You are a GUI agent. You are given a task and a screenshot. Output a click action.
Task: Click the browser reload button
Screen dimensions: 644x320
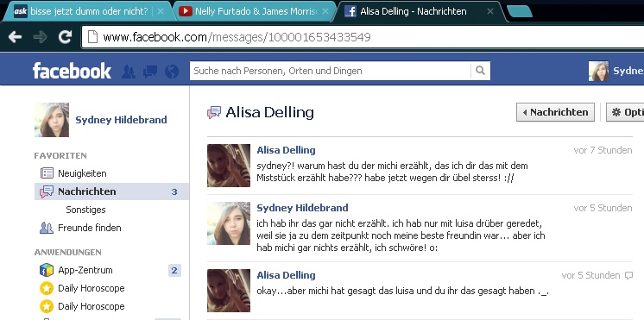click(x=65, y=37)
